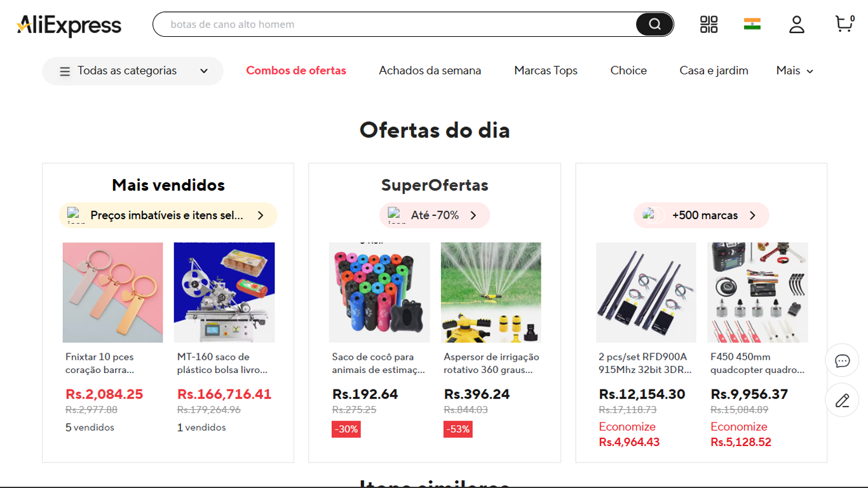Expand the Todas as categorias dropdown
The image size is (868, 488).
(x=133, y=71)
